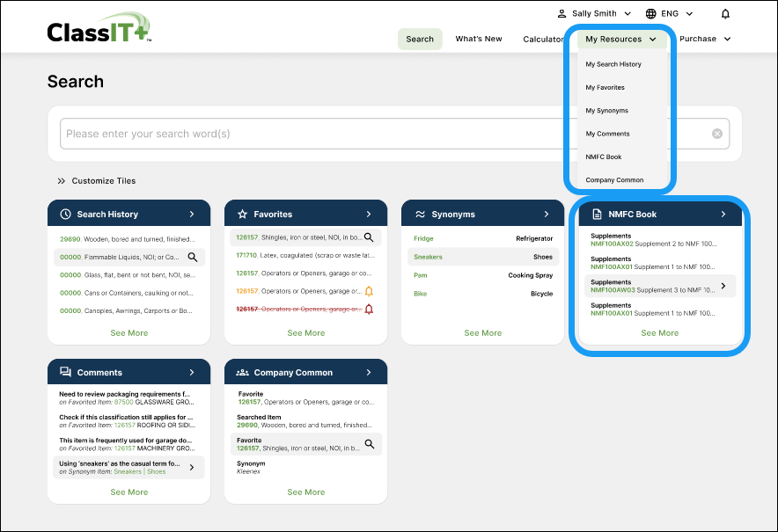
Task: Expand the Sally Smith user dropdown
Action: point(628,14)
